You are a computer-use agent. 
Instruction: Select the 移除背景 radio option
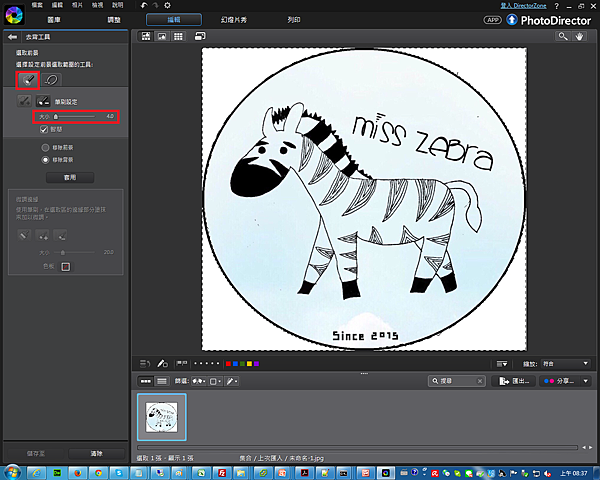click(x=44, y=160)
